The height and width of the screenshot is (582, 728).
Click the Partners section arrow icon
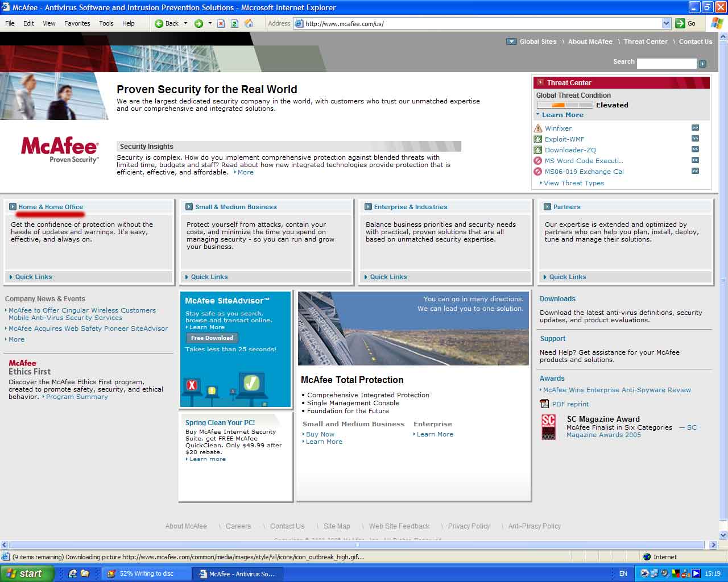547,207
